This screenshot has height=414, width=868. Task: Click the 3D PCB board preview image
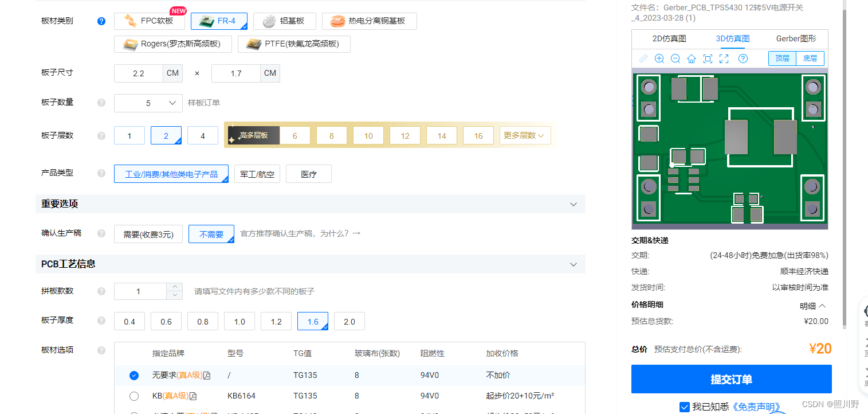point(730,149)
